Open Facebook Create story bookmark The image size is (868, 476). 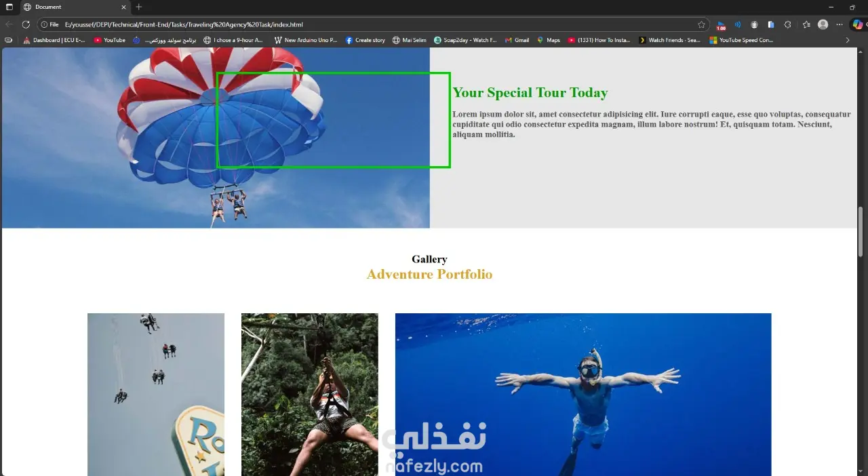pos(365,40)
